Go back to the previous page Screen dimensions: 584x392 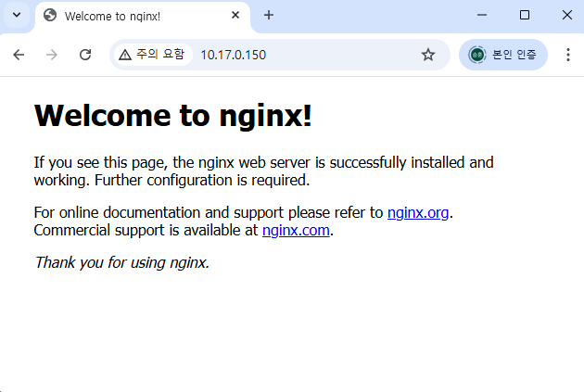pos(19,55)
